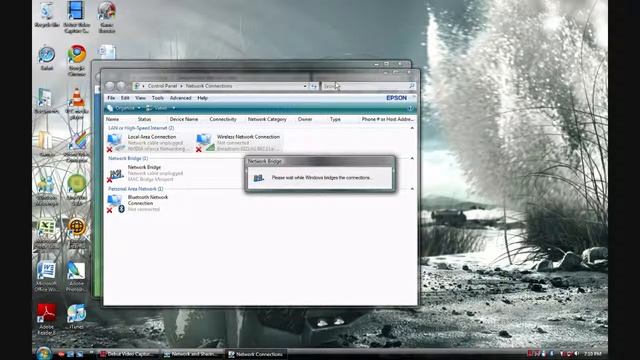Screen dimensions: 640x360
Task: Open the Advanced menu
Action: (180, 98)
